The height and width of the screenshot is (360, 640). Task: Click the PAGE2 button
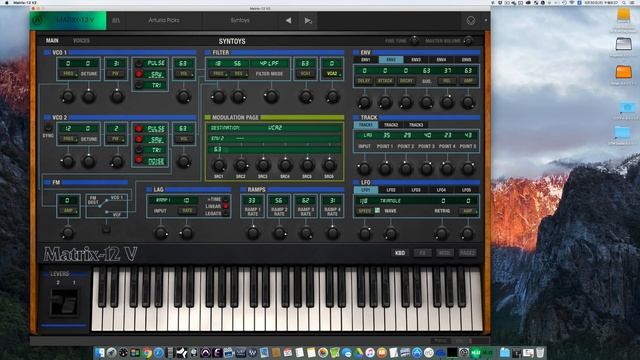tap(467, 253)
